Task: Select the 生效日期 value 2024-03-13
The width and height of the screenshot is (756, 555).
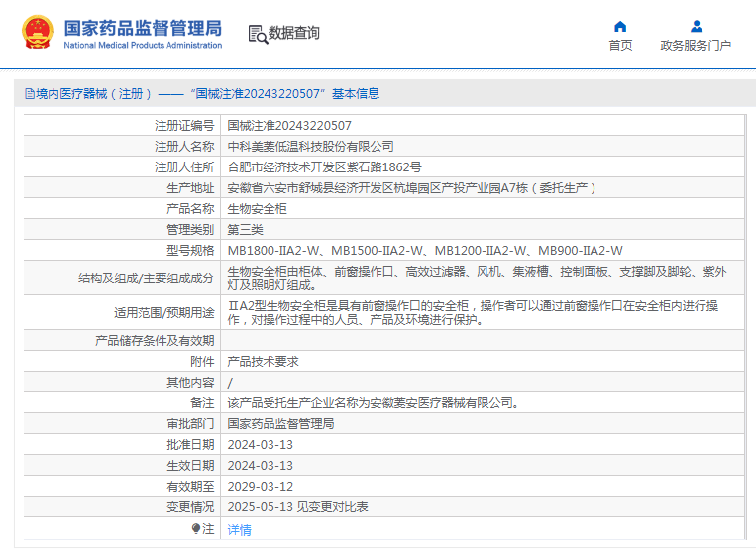Action: [260, 466]
